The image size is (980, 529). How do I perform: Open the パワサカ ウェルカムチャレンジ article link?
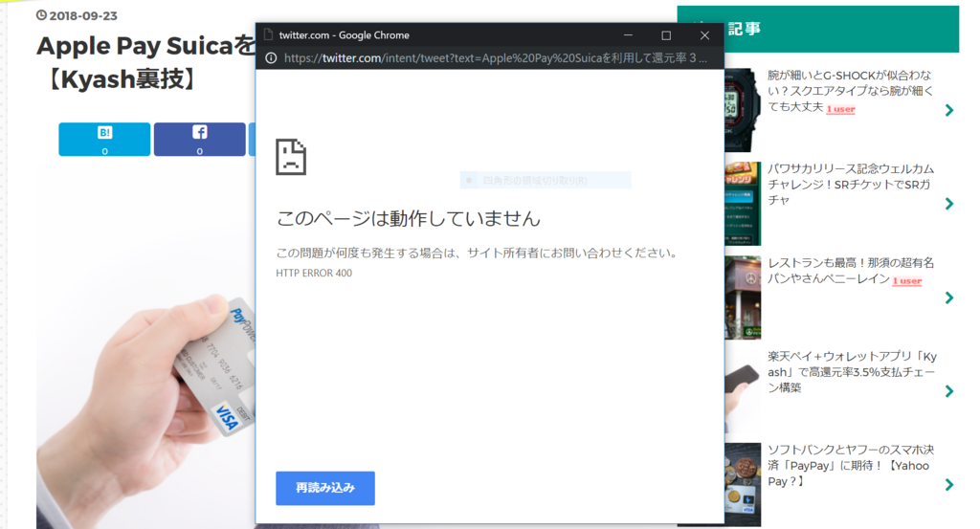851,185
